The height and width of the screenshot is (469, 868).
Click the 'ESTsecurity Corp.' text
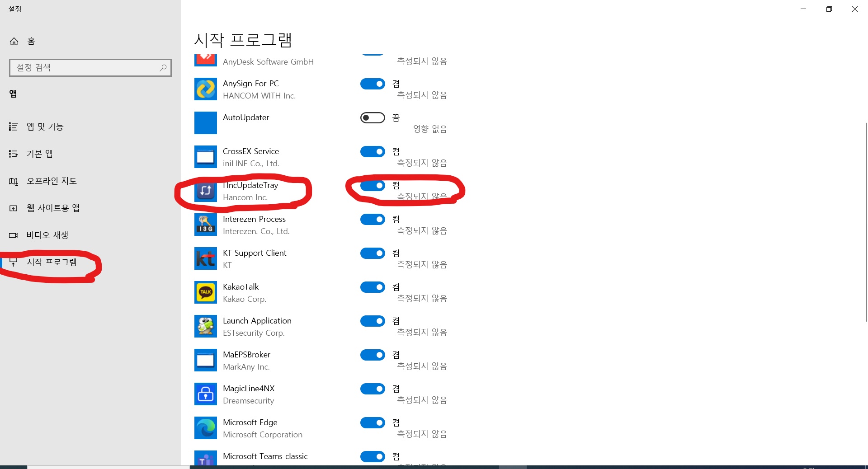254,333
